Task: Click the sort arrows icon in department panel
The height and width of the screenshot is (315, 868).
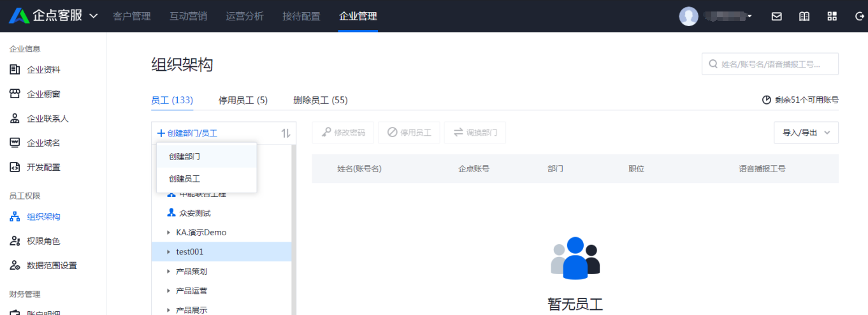Action: [x=286, y=133]
